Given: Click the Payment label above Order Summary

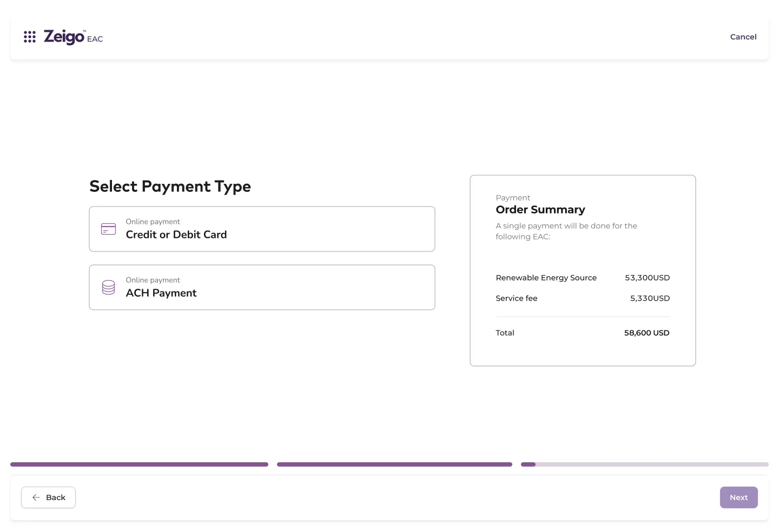Looking at the screenshot, I should click(513, 198).
